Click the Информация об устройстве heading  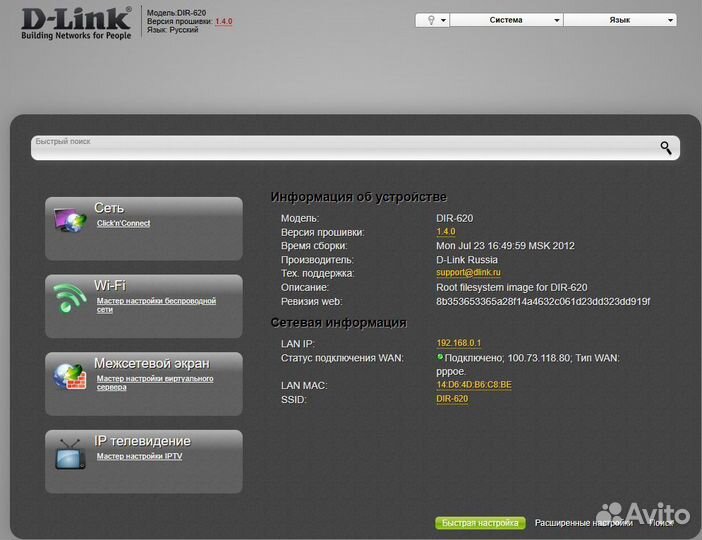359,197
